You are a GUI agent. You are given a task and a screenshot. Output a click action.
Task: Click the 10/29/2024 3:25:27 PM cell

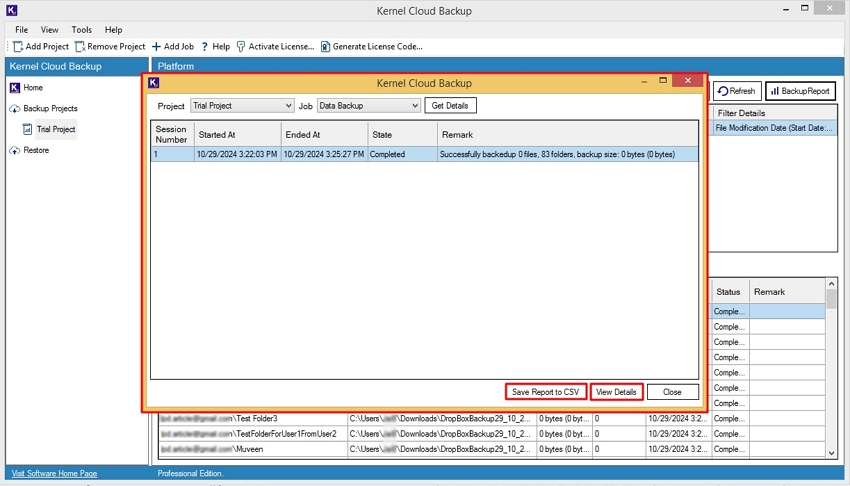[x=324, y=154]
